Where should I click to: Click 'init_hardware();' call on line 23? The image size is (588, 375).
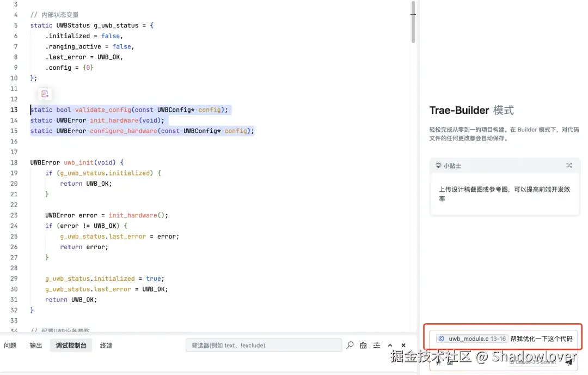138,215
